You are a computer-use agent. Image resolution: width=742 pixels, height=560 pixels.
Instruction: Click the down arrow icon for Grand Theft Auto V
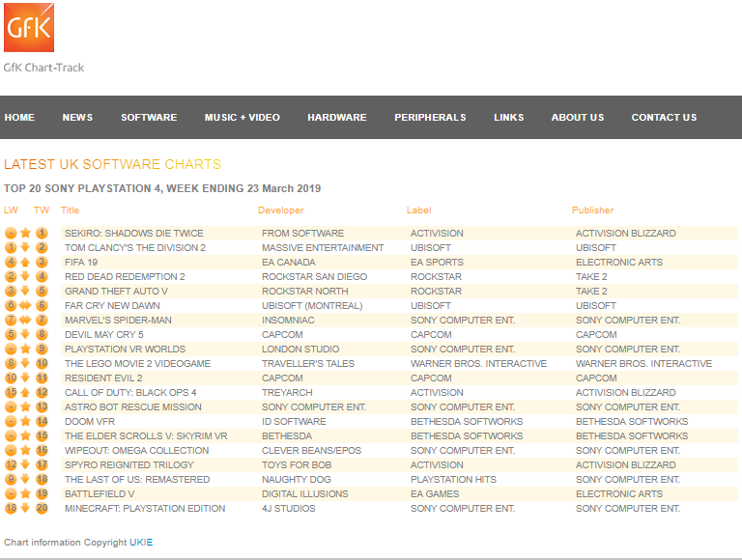(25, 291)
